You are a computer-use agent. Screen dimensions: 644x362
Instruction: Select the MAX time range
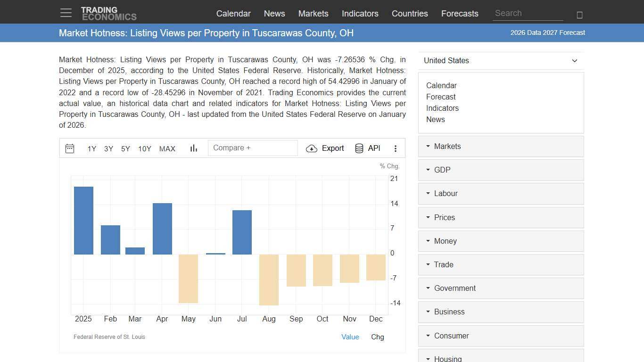pyautogui.click(x=167, y=148)
